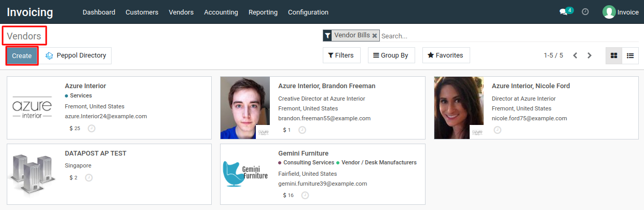This screenshot has width=644, height=210.
Task: Open the Azure Interior company logo
Action: tap(32, 108)
